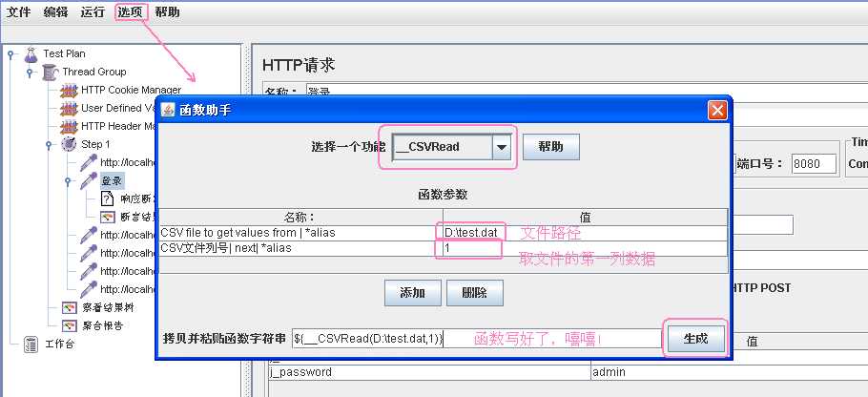Collapse the Thread Group tree node
Screen dimensions: 868x397
coord(30,72)
